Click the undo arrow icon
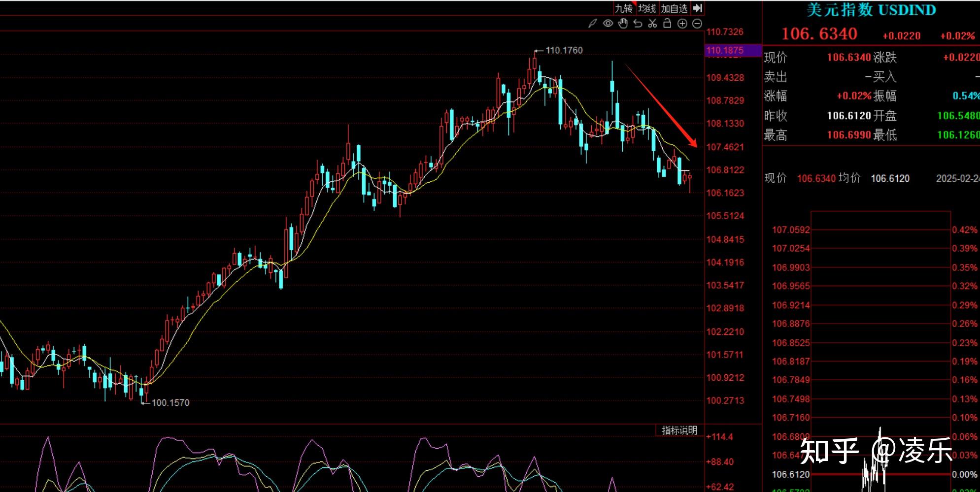 [x=638, y=23]
